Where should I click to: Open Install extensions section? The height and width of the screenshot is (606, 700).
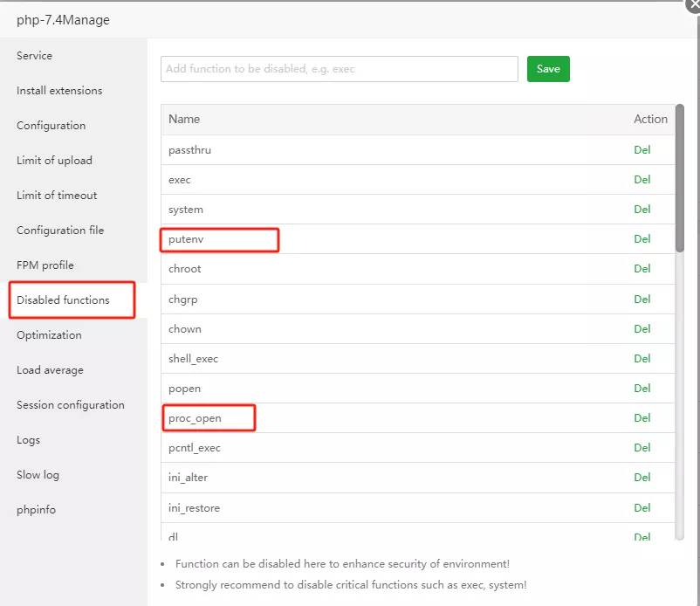(59, 91)
